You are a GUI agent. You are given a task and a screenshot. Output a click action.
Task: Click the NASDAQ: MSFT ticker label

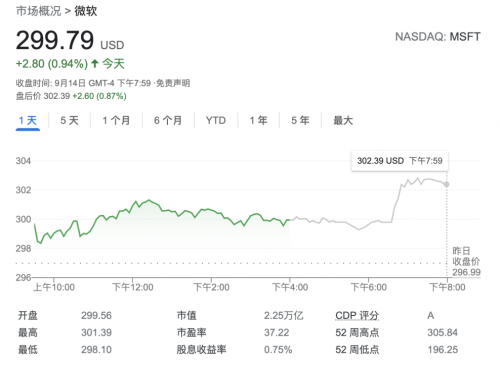point(438,37)
